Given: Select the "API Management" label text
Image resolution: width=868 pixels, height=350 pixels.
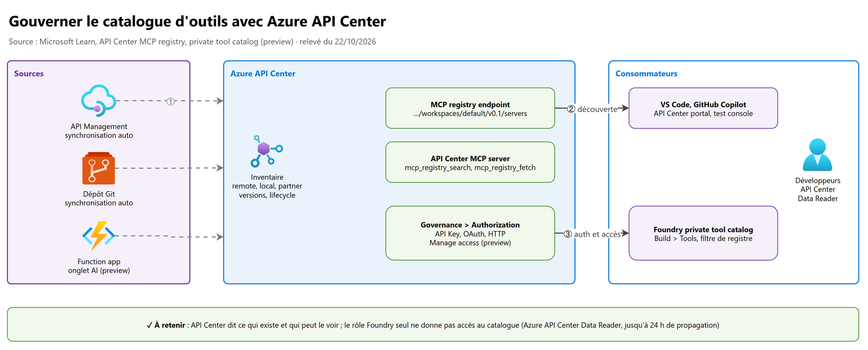Looking at the screenshot, I should pos(99,127).
